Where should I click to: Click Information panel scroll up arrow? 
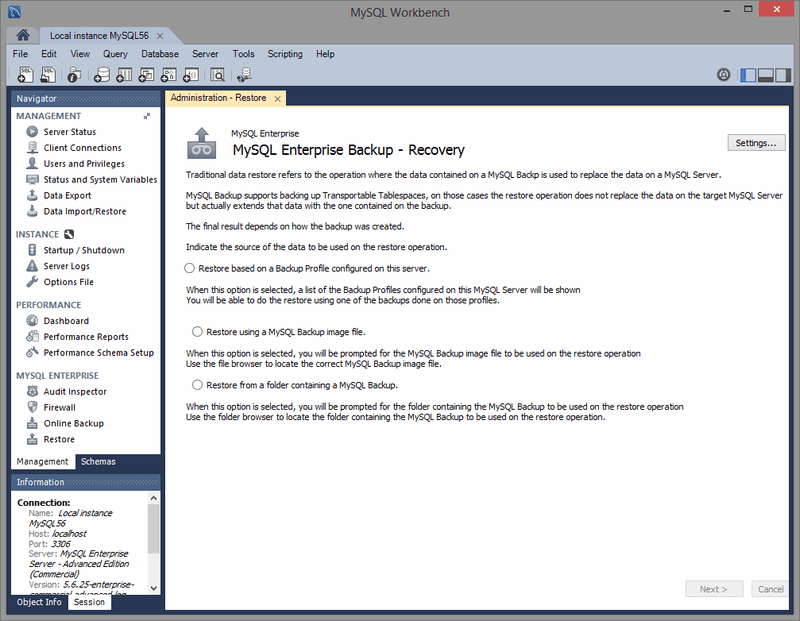click(x=154, y=498)
